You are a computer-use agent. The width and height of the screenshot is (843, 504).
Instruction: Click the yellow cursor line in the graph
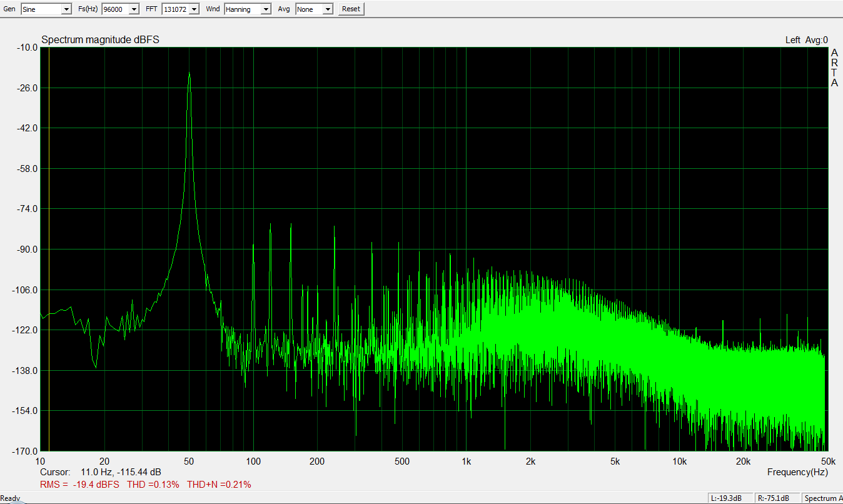click(x=49, y=250)
